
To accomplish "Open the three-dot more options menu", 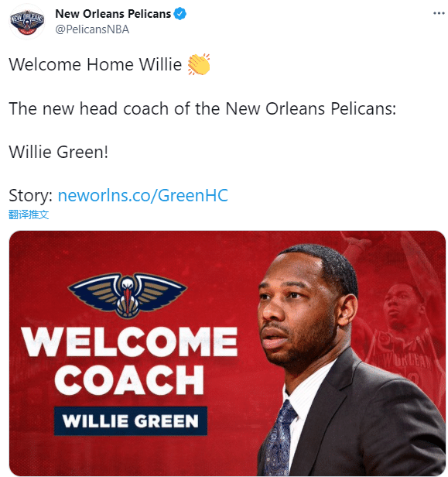I will point(439,13).
